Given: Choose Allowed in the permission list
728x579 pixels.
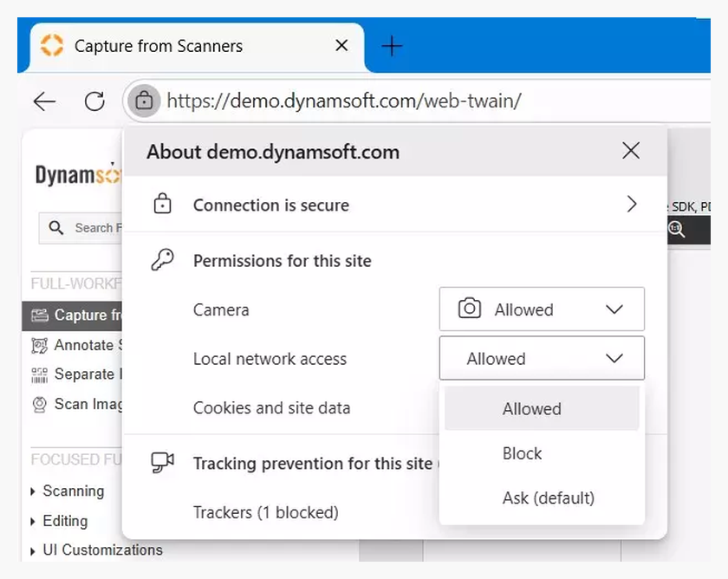Looking at the screenshot, I should tap(542, 408).
